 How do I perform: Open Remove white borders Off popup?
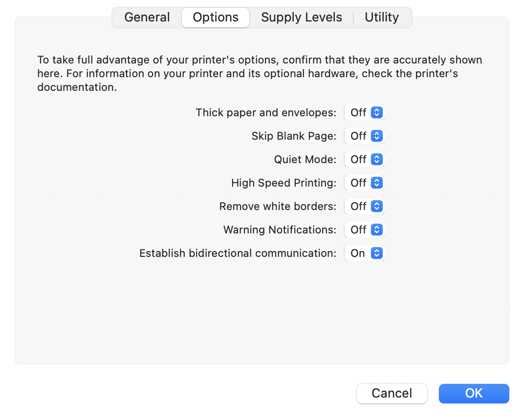tap(364, 206)
